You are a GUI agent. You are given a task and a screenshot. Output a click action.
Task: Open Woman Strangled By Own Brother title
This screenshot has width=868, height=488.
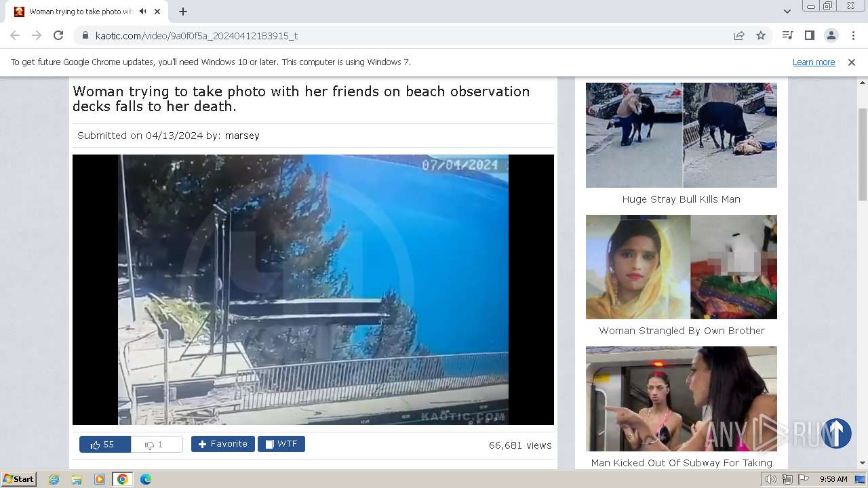[x=682, y=331]
